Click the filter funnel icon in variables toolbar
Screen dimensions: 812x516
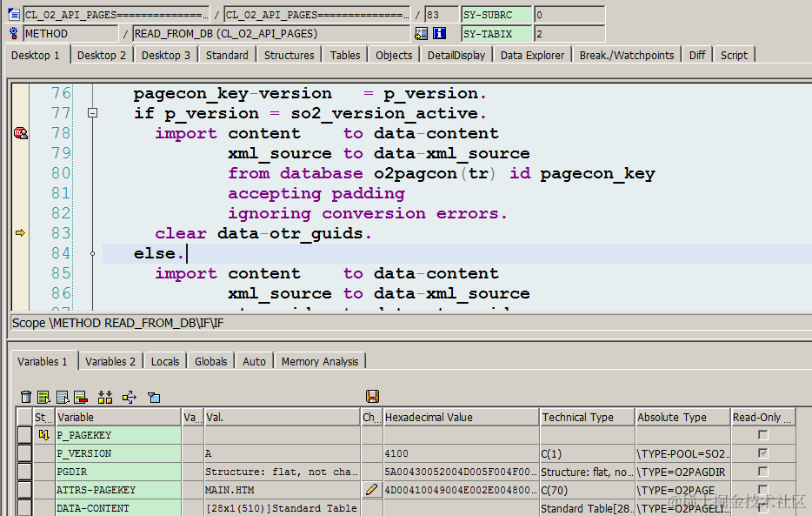154,398
